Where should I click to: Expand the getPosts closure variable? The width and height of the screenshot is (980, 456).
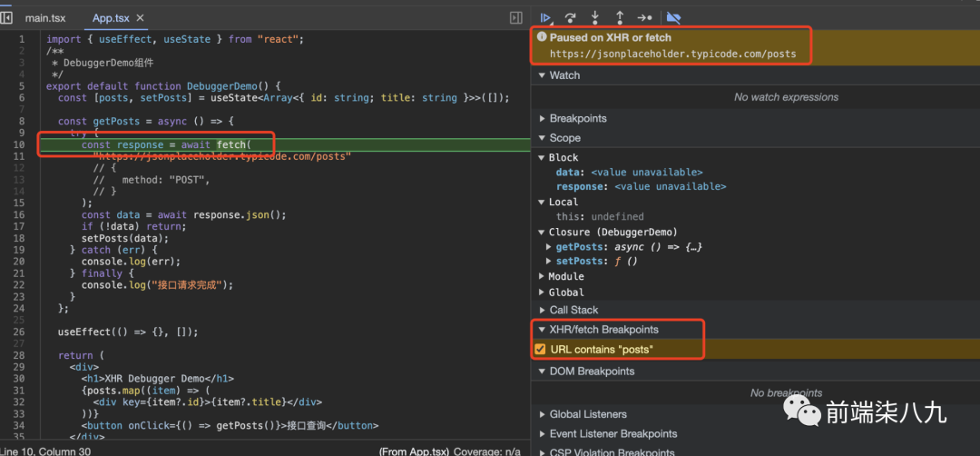(548, 247)
